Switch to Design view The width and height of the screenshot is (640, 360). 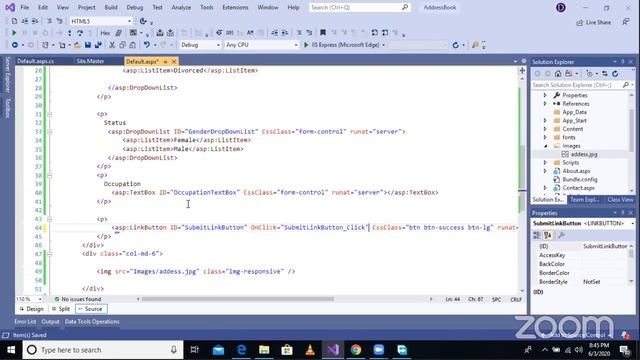31,309
